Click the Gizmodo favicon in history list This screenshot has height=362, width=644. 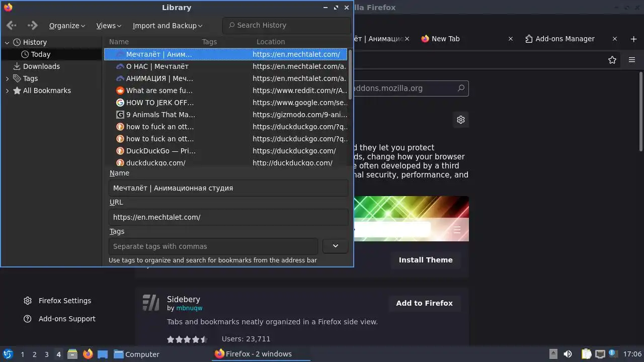[x=120, y=115]
